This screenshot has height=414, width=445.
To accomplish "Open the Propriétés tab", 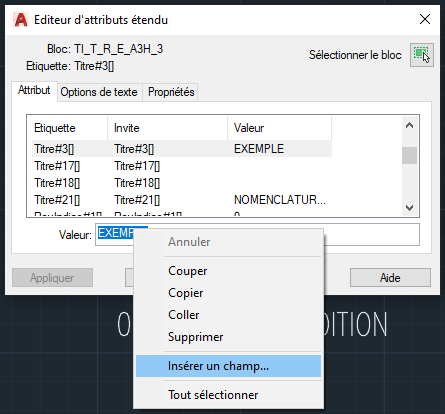I will pyautogui.click(x=171, y=92).
